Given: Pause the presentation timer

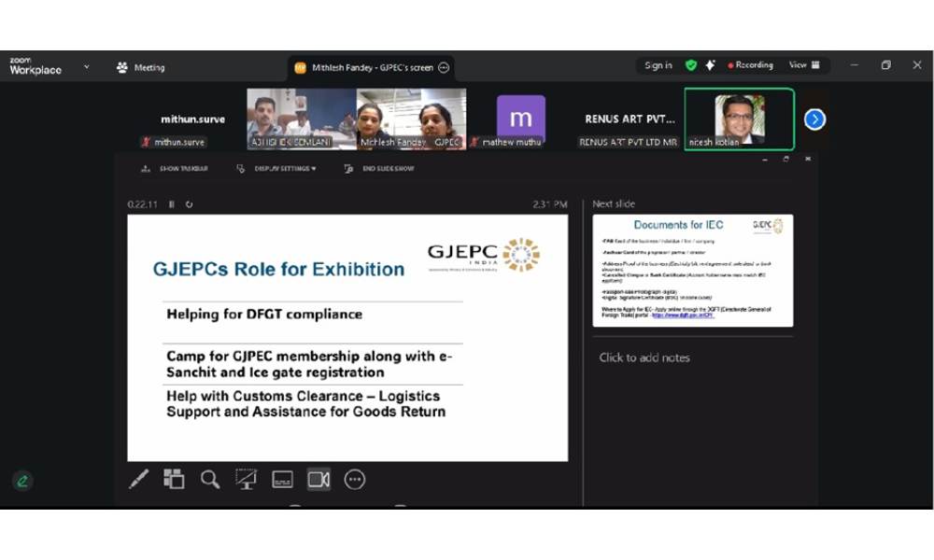Looking at the screenshot, I should coord(172,204).
